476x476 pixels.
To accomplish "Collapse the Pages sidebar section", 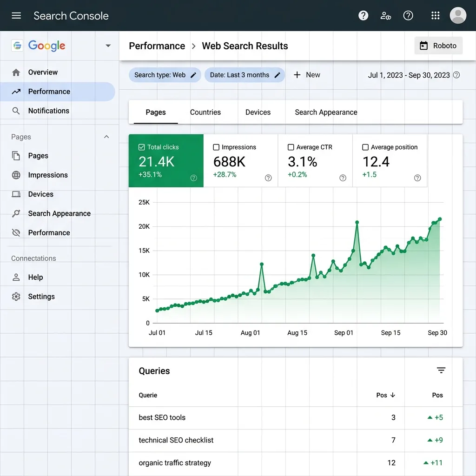I will 106,137.
